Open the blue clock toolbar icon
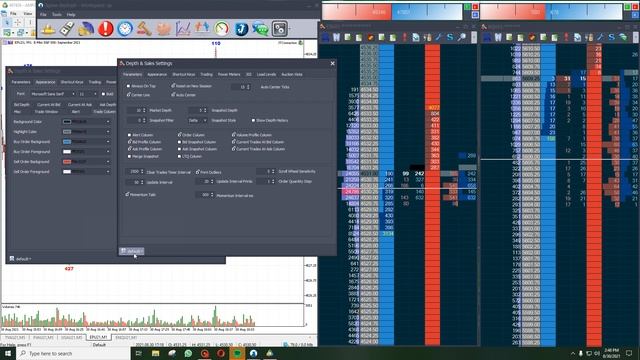 (x=125, y=29)
